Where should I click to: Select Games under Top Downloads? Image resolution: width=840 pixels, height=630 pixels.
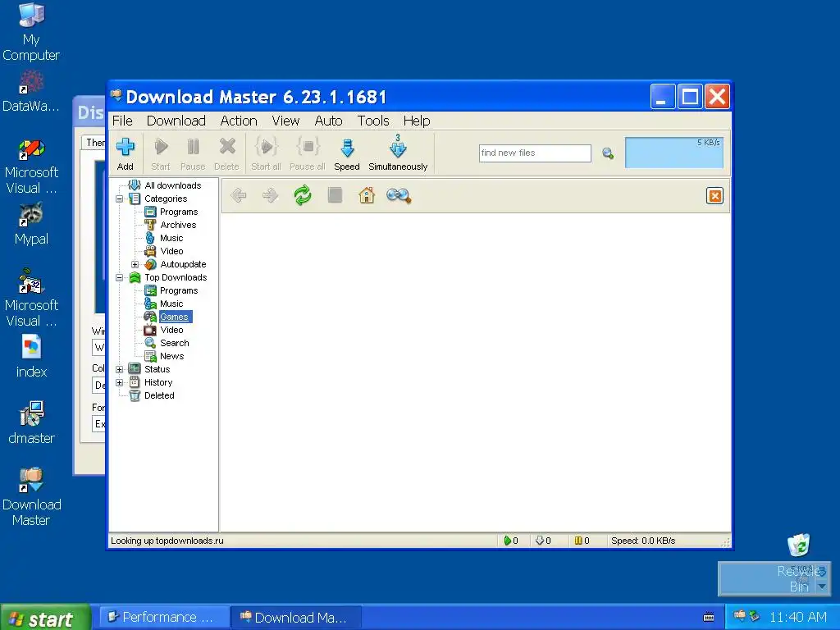click(175, 317)
